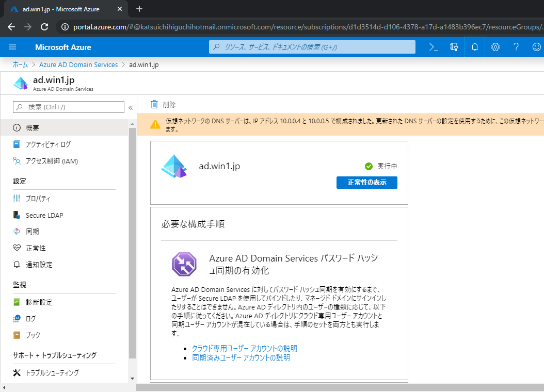The image size is (544, 392).
Task: Click the Microsoft Azure logo text
Action: [63, 47]
